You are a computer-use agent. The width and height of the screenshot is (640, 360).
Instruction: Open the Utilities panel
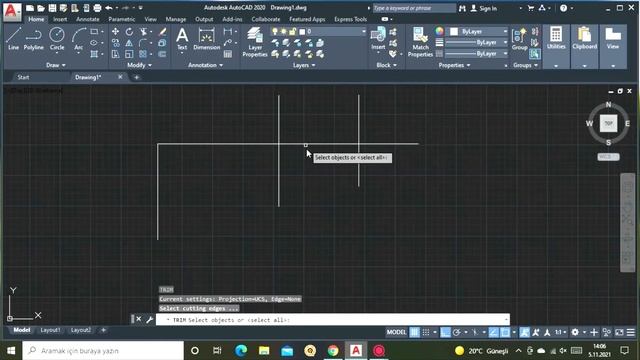click(556, 46)
